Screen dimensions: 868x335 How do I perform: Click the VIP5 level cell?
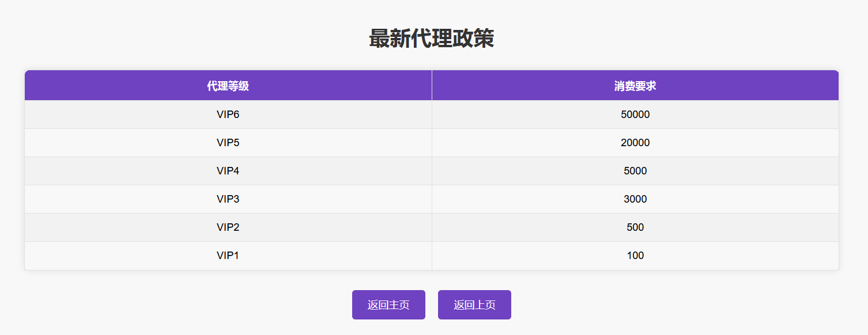click(228, 142)
